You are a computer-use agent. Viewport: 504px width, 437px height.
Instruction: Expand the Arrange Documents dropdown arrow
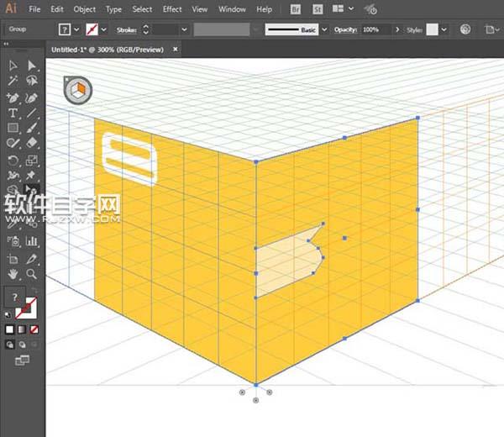point(351,8)
